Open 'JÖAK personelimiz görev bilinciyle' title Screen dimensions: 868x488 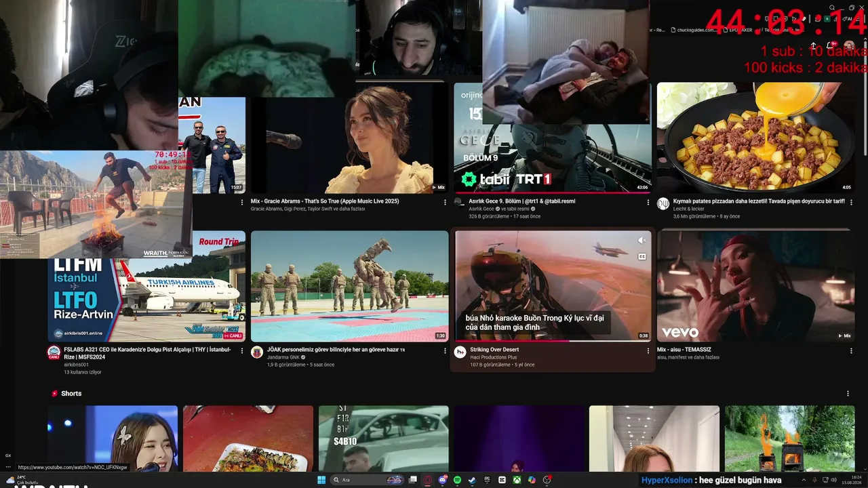point(336,350)
